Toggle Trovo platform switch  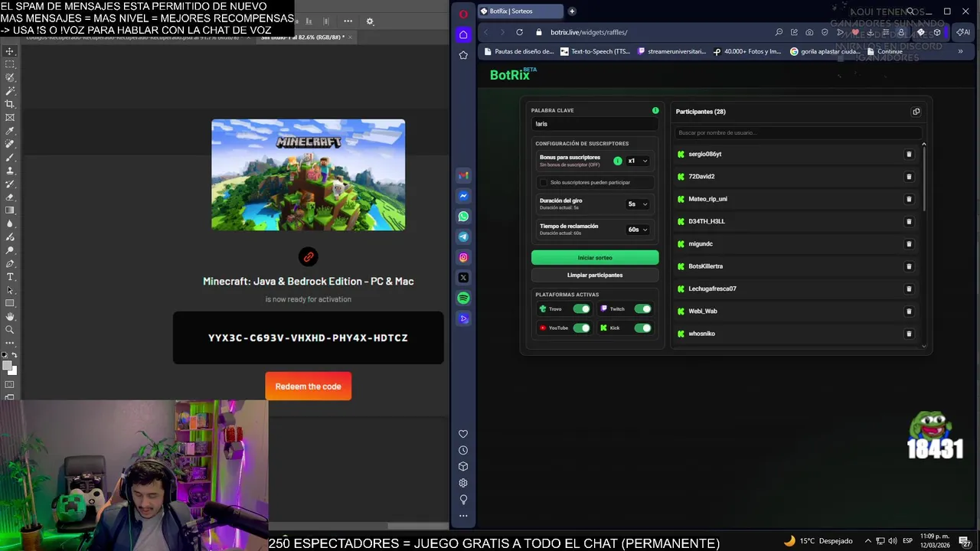pyautogui.click(x=581, y=309)
